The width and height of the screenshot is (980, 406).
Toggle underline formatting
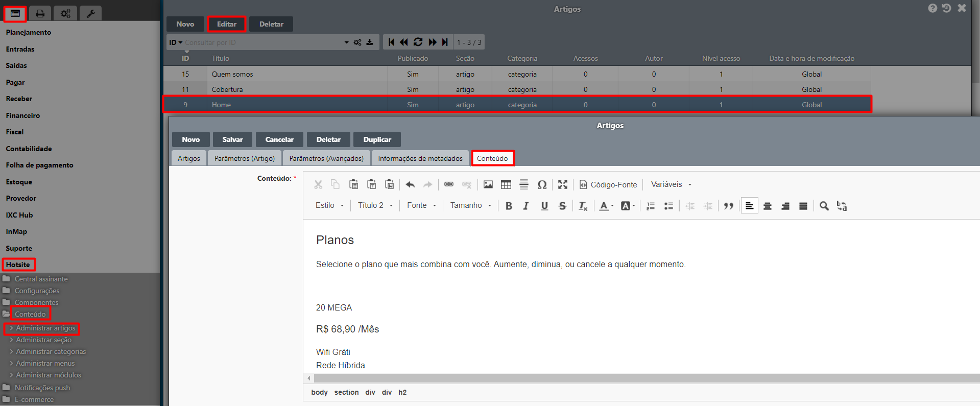pyautogui.click(x=544, y=206)
